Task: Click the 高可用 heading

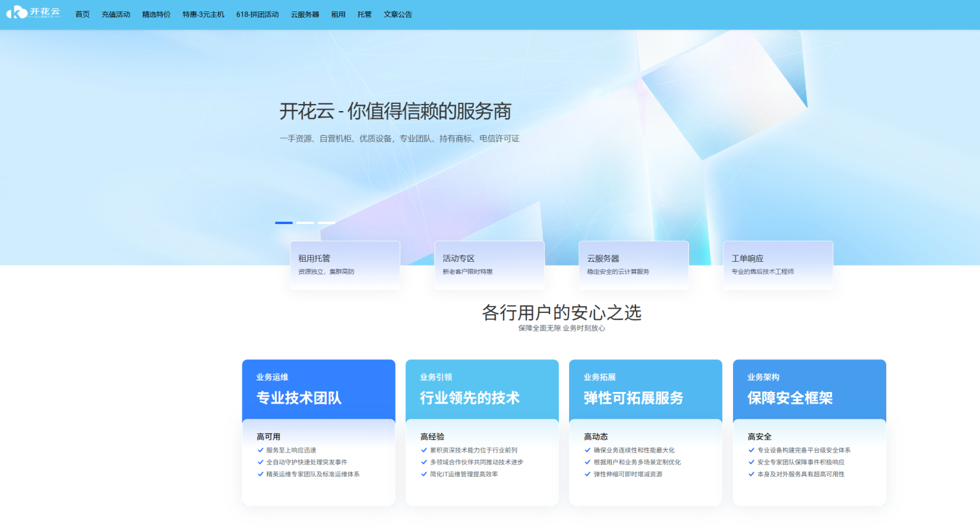Action: [268, 437]
